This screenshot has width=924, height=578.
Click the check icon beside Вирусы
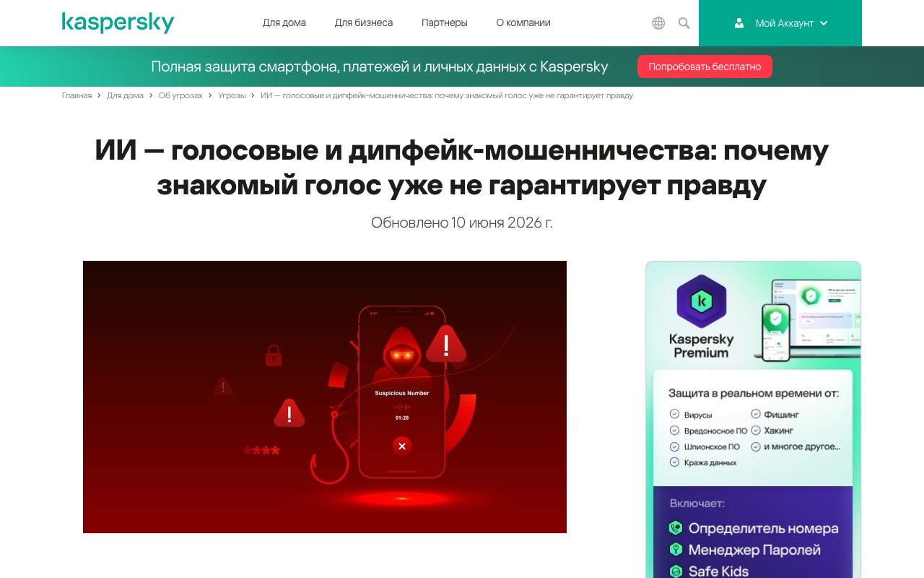tap(674, 414)
